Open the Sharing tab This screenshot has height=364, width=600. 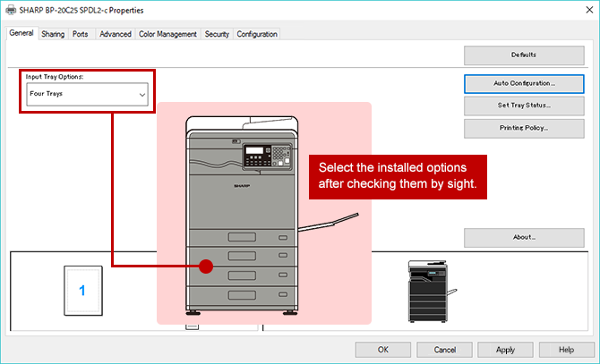pyautogui.click(x=53, y=34)
